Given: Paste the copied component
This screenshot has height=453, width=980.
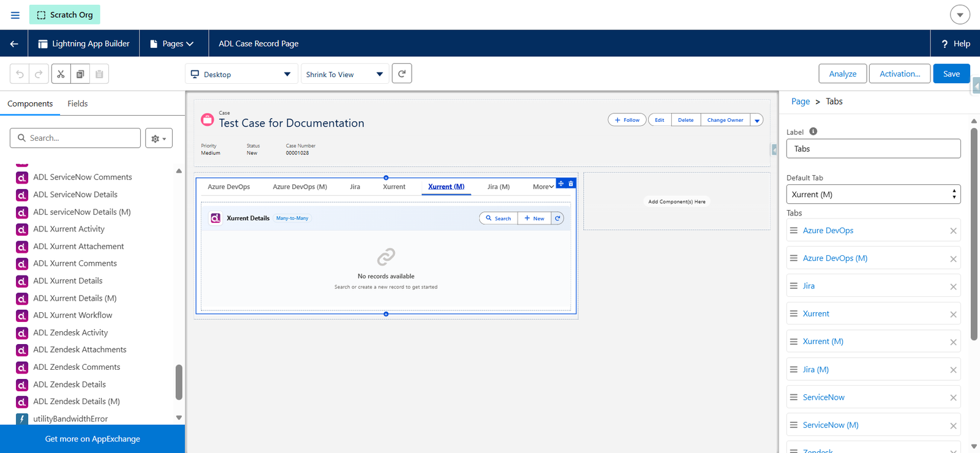Looking at the screenshot, I should (x=99, y=74).
